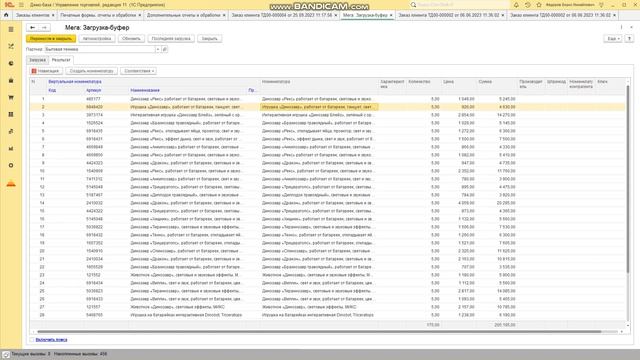The height and width of the screenshot is (360, 640).
Task: Open the Загрузка page tab
Action: tap(38, 60)
